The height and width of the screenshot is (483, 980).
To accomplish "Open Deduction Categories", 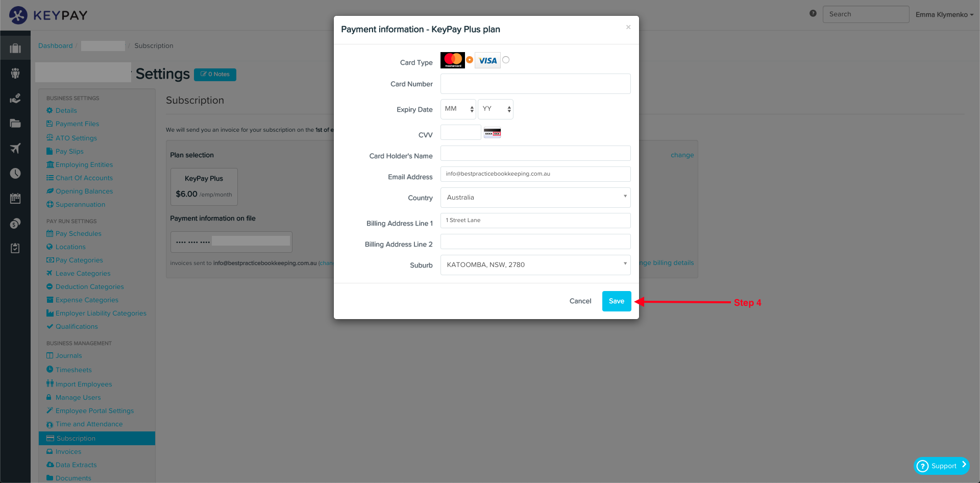I will [89, 286].
